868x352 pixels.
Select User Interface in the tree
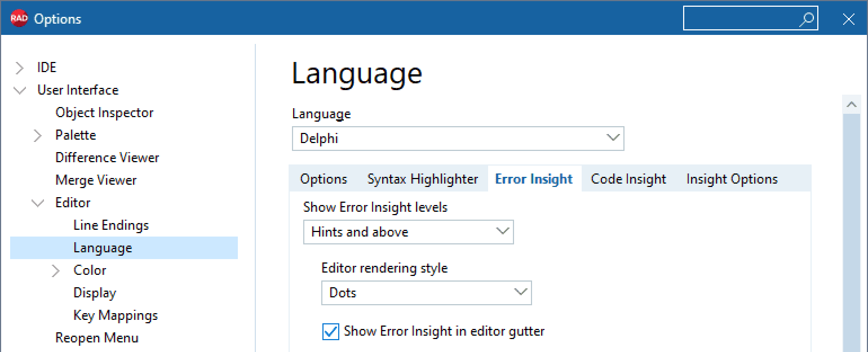click(78, 90)
